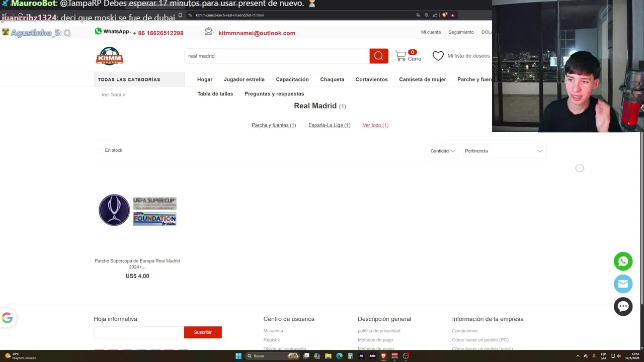Filter by Parche y fuentes (1)
The image size is (644, 362).
[274, 125]
